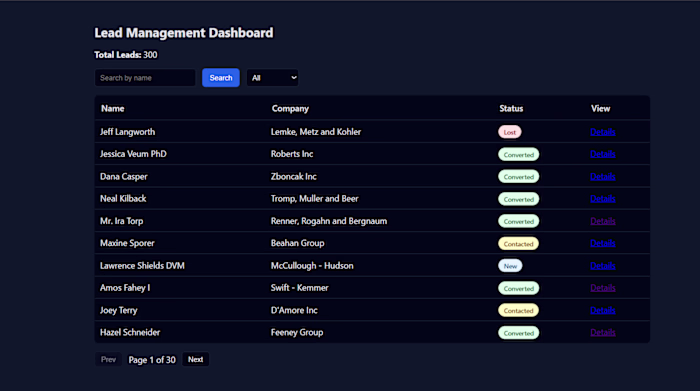This screenshot has width=700, height=391.
Task: Select the name Dana Casper
Action: click(124, 176)
